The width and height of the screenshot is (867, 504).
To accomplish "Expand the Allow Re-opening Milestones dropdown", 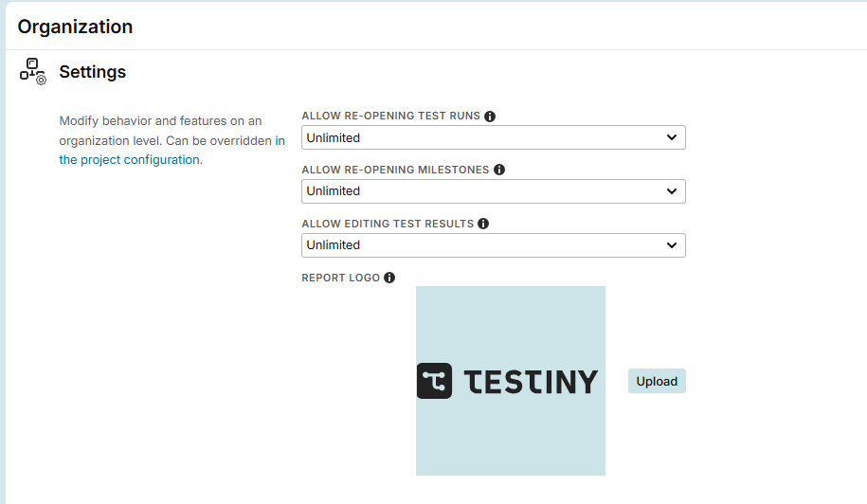I will [493, 191].
